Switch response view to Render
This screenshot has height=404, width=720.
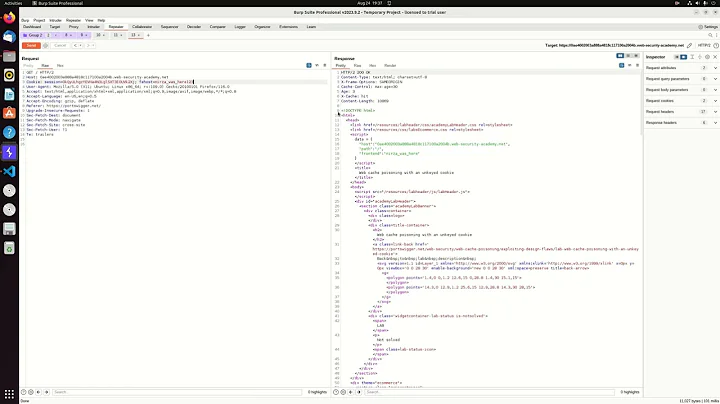(x=390, y=66)
